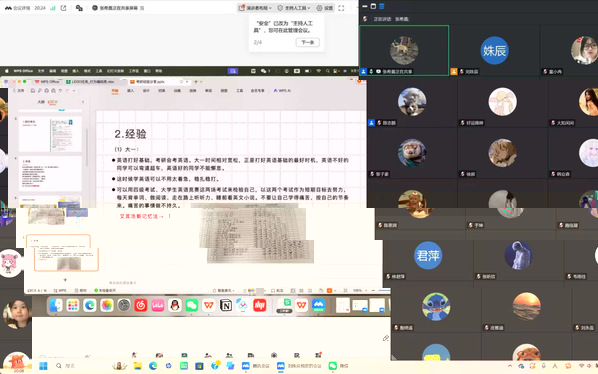Screen dimensions: 598x374
Task: Select the orange-highlighted current slide thumbnail
Action: pyautogui.click(x=63, y=253)
